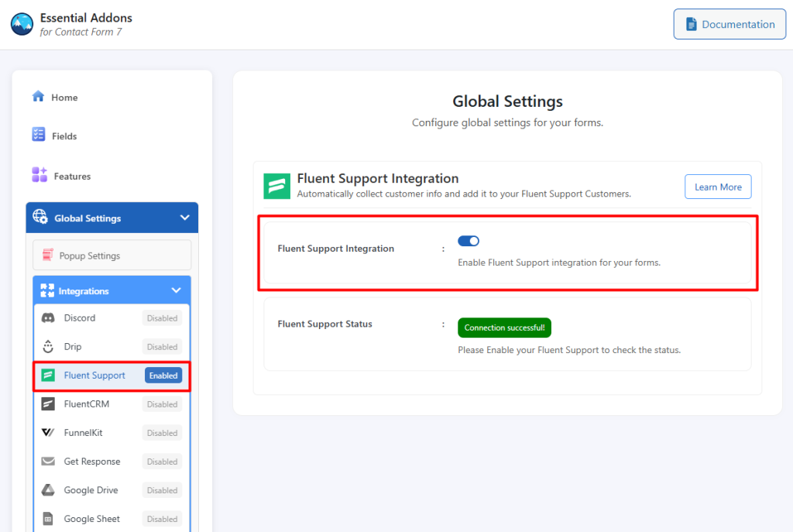The height and width of the screenshot is (532, 793).
Task: Click the Global Settings globe gear icon
Action: pyautogui.click(x=40, y=217)
